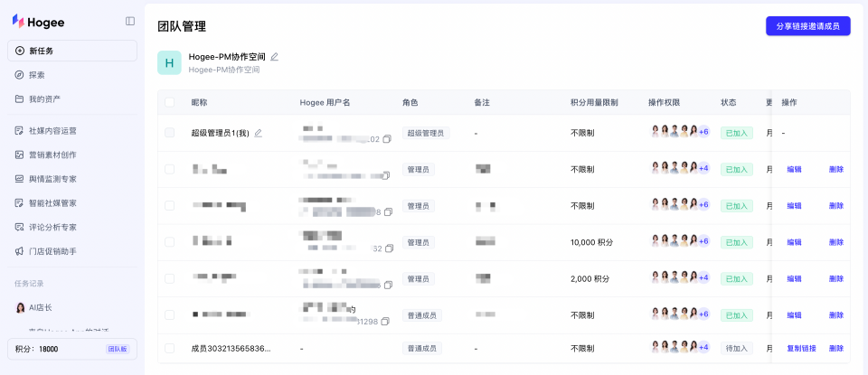Open the 探索 compass icon

click(19, 75)
